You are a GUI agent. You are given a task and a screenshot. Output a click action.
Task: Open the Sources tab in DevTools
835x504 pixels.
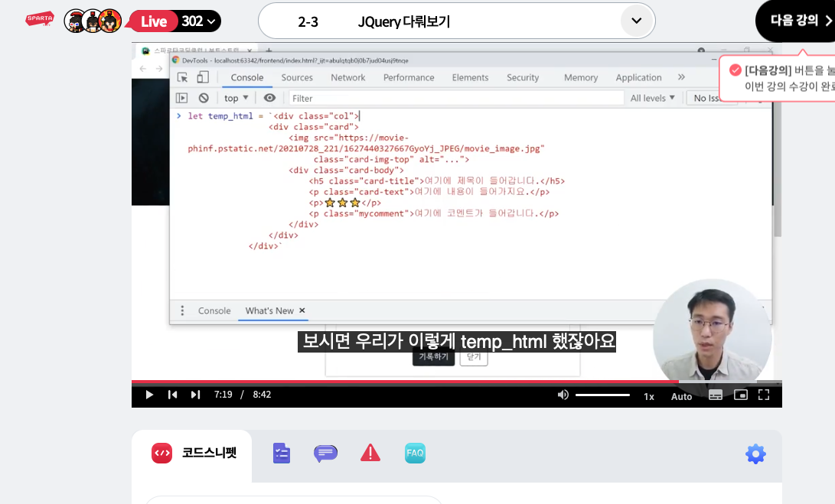(x=297, y=77)
